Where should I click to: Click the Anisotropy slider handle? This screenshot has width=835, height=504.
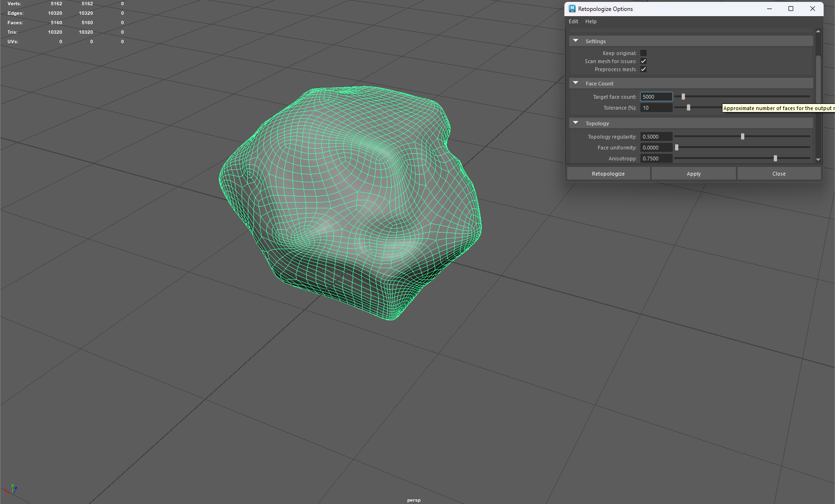point(776,159)
